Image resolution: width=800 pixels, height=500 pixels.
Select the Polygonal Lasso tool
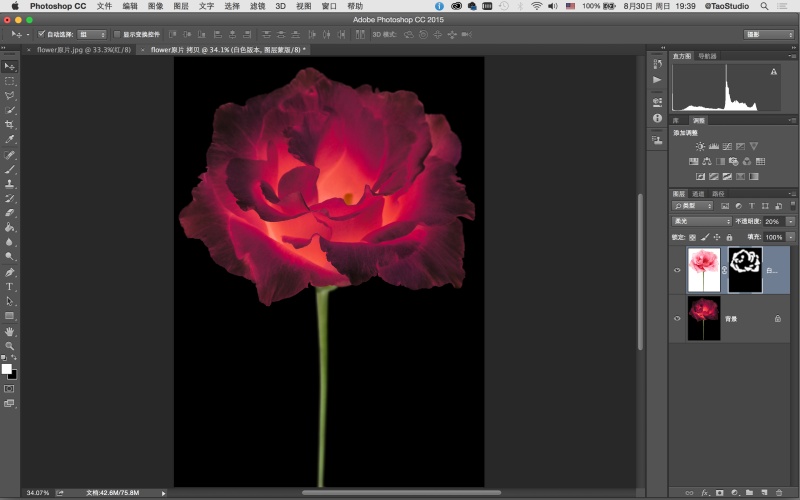coord(9,95)
